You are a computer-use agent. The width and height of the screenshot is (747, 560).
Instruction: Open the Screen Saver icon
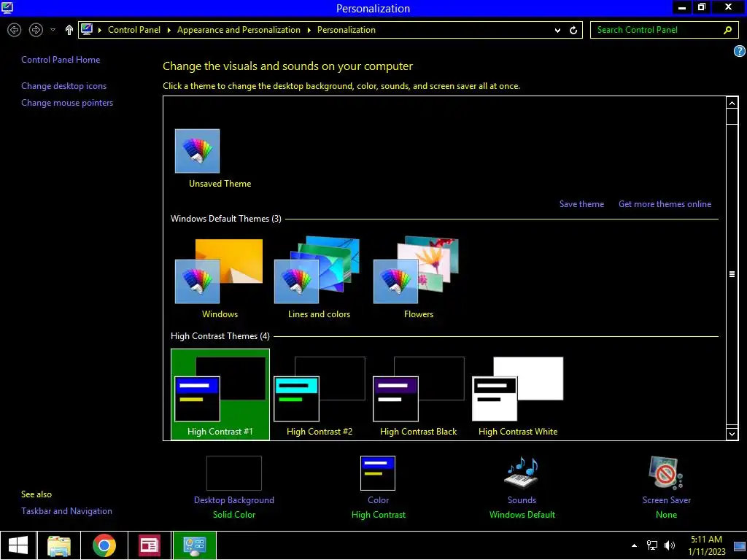click(x=666, y=472)
